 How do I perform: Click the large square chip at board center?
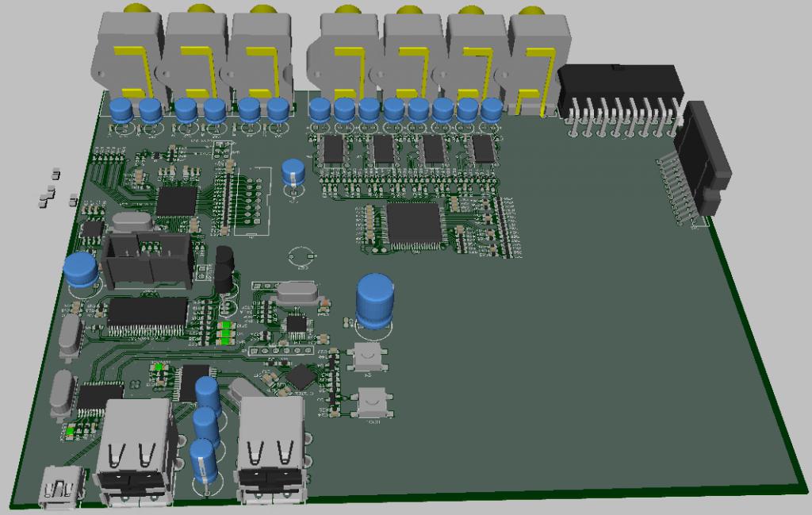click(413, 222)
